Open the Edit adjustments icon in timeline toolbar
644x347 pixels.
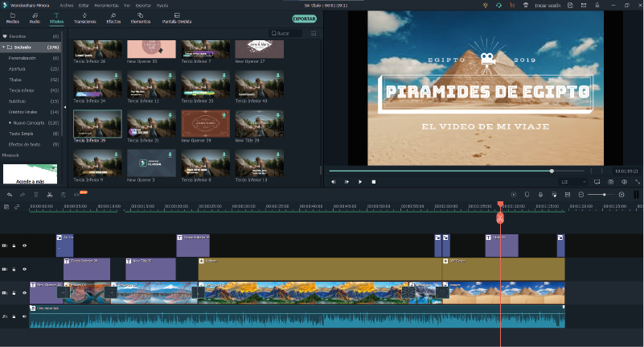click(x=64, y=195)
